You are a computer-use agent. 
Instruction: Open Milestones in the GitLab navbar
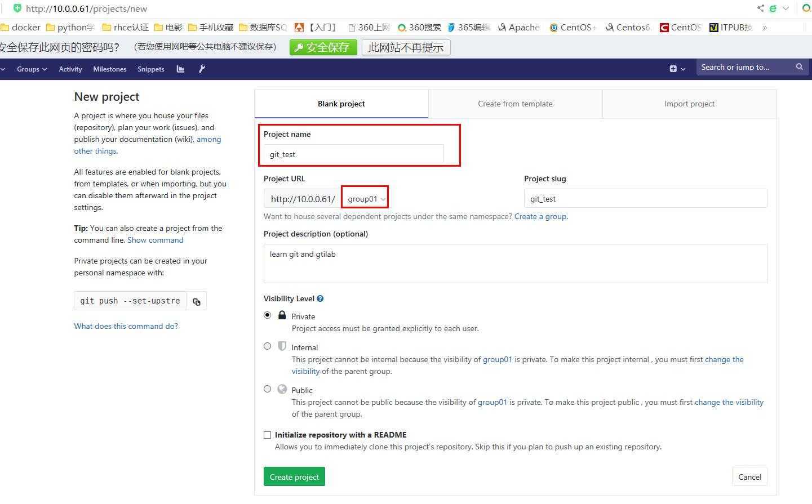pyautogui.click(x=110, y=69)
